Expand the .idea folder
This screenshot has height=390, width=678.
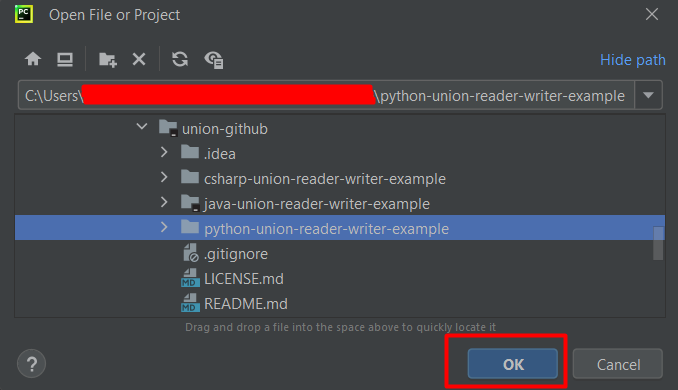click(x=164, y=152)
